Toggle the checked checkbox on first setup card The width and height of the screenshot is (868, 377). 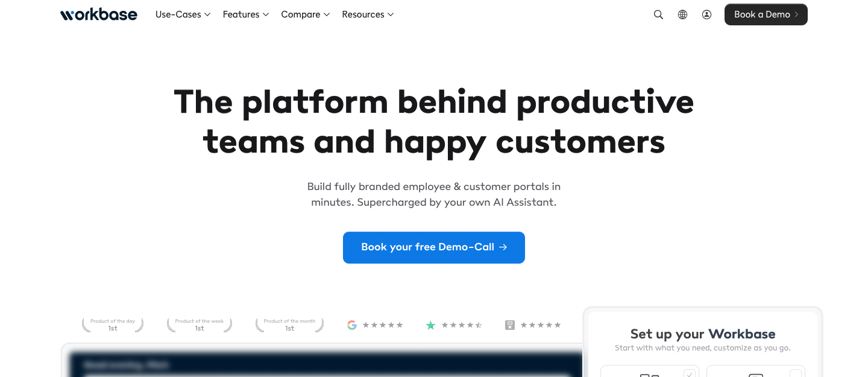pos(689,374)
